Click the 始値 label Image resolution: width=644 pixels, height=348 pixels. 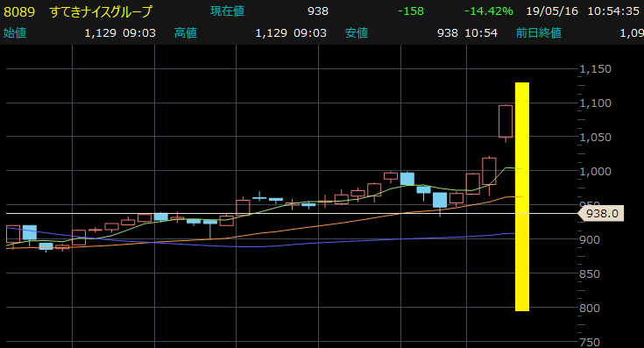[15, 32]
